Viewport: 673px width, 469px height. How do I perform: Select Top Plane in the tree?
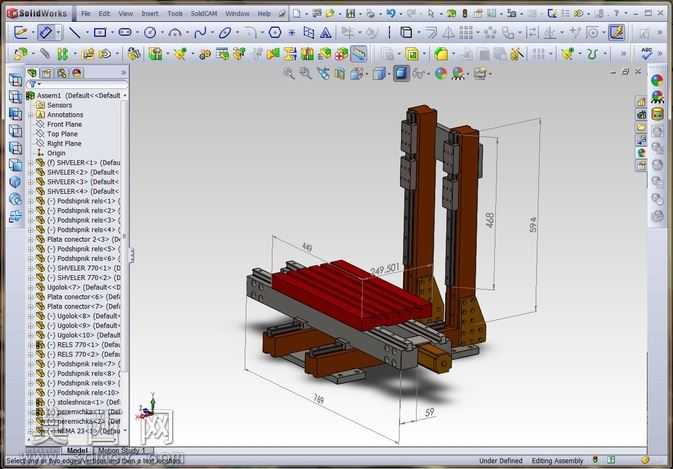62,134
